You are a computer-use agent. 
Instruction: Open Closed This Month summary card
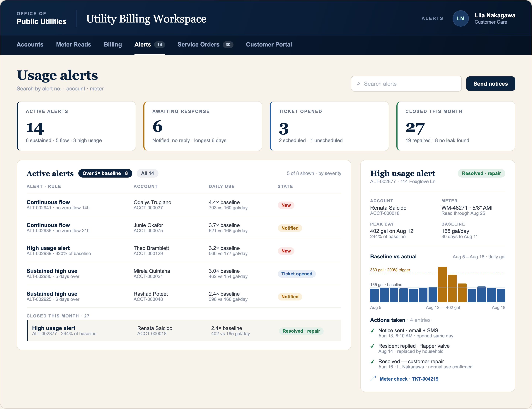coord(456,126)
